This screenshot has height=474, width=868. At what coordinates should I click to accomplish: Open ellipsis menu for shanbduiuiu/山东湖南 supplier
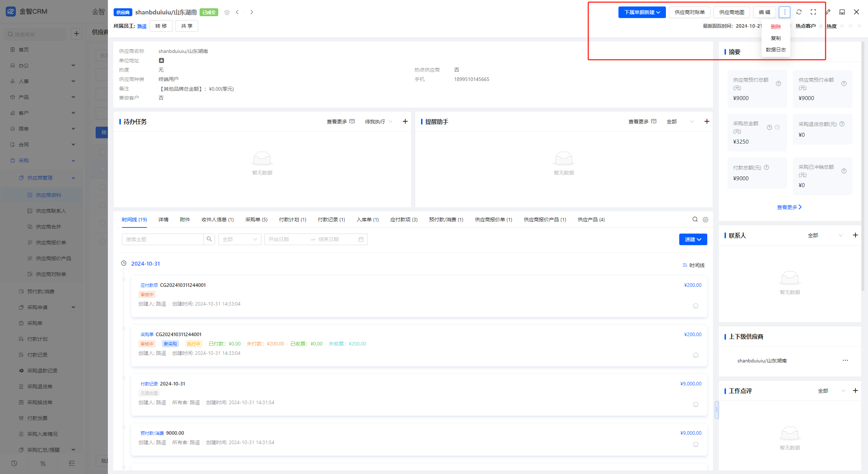click(x=845, y=360)
